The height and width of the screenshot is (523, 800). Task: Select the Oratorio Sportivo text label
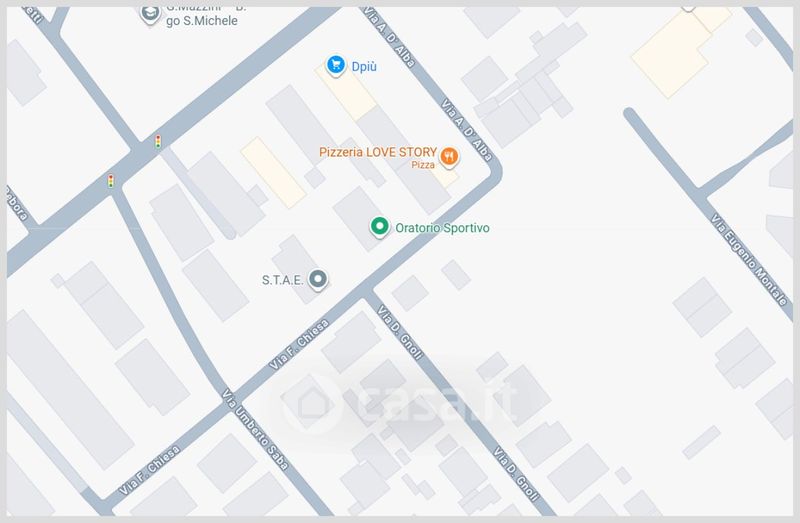442,228
